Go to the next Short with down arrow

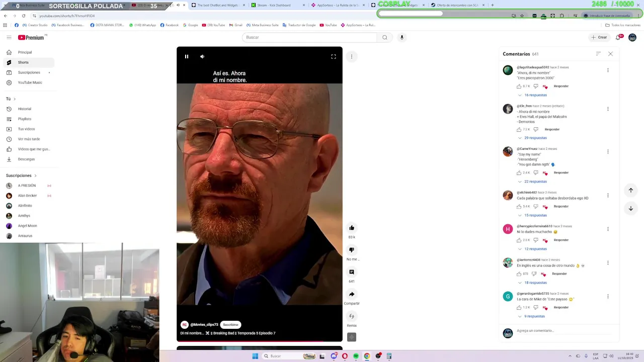pos(631,208)
